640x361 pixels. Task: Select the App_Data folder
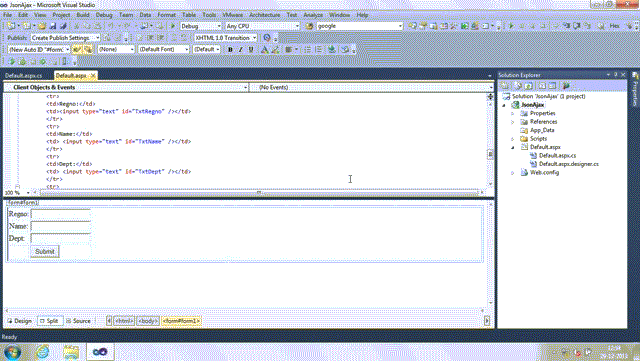[542, 130]
